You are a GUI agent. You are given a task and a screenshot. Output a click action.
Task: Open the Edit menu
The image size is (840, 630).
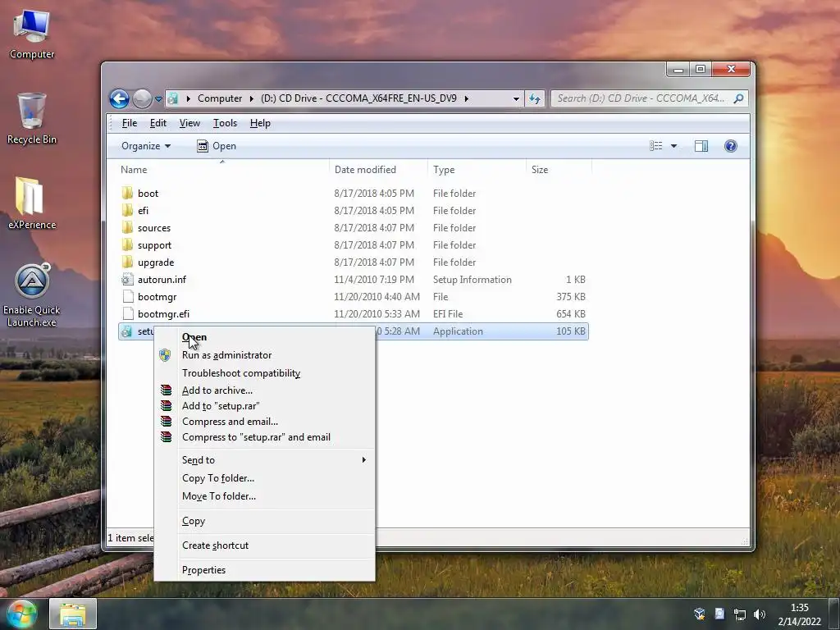coord(157,123)
